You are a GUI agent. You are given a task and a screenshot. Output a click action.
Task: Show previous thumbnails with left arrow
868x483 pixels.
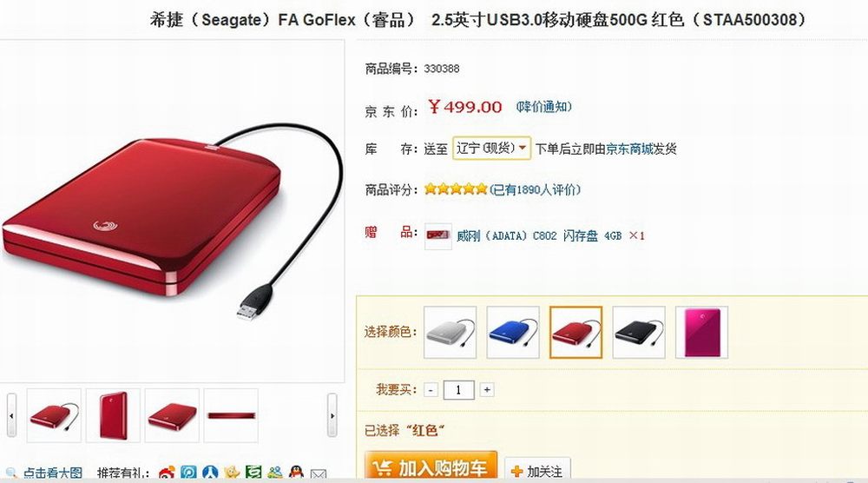[x=11, y=415]
